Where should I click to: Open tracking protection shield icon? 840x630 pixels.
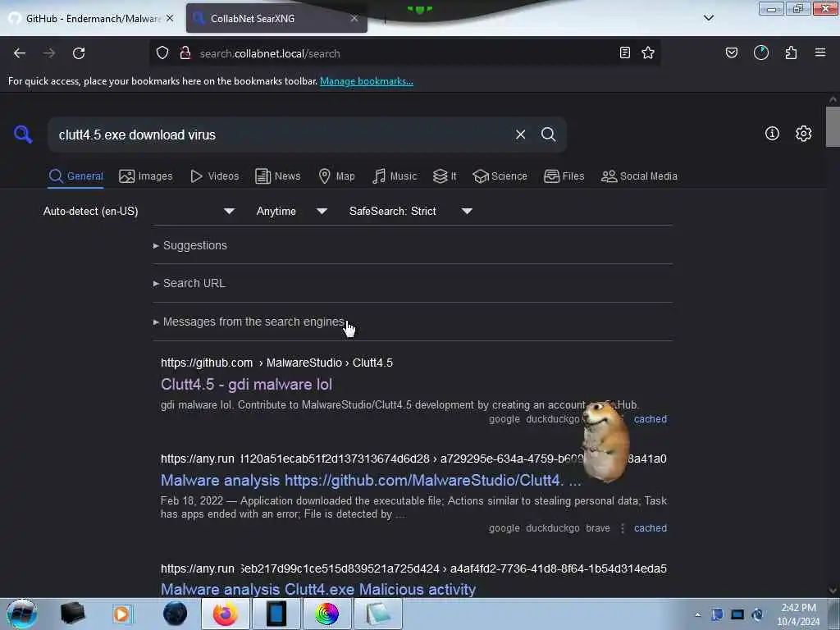[162, 52]
